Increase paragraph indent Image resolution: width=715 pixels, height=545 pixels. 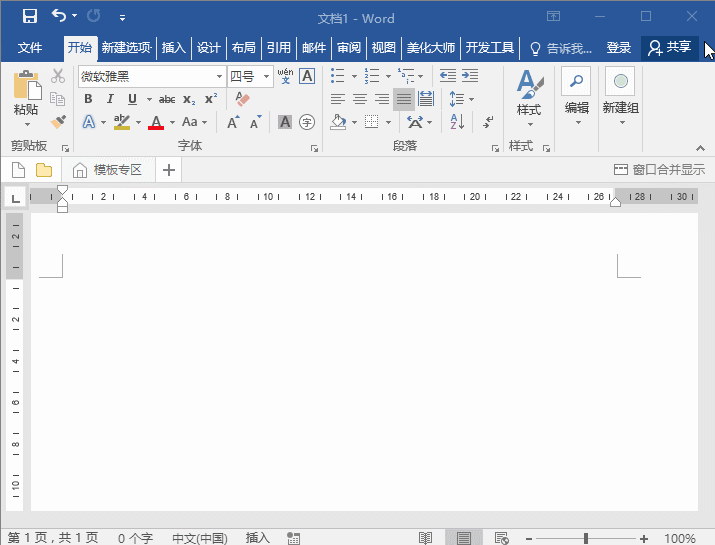click(x=469, y=76)
